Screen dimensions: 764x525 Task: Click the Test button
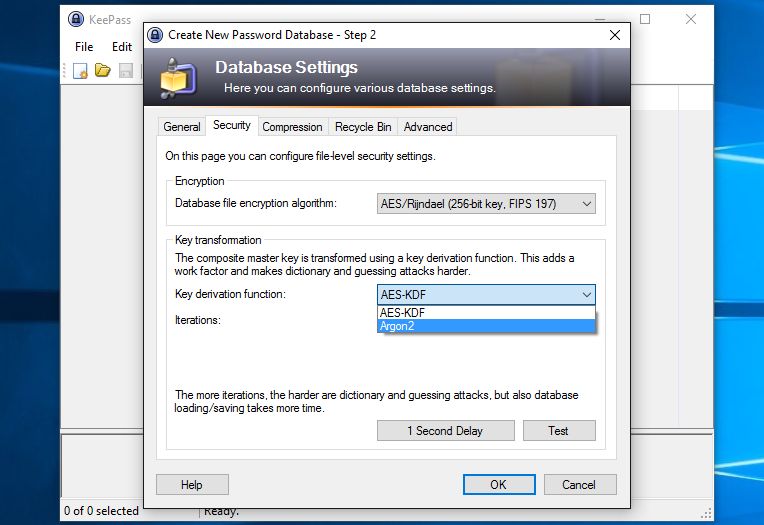(x=559, y=431)
